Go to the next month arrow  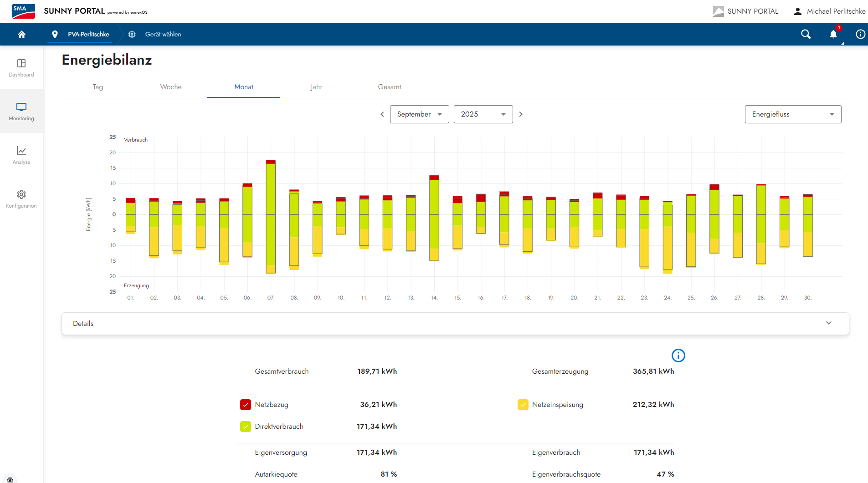point(521,114)
